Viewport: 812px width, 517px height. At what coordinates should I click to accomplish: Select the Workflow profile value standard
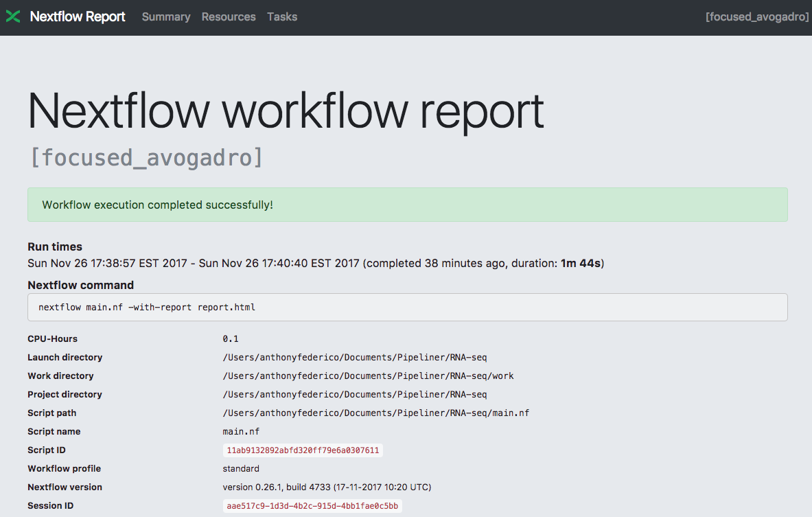pos(241,469)
